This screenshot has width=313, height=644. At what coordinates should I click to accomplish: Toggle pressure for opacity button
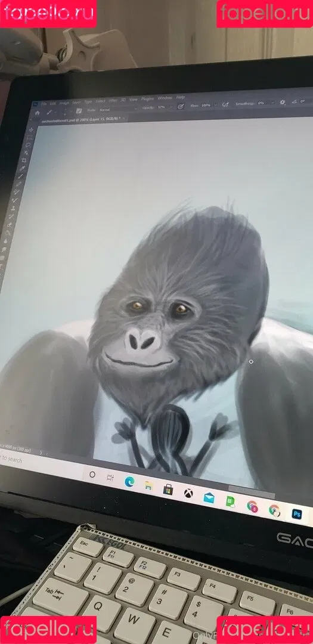pyautogui.click(x=180, y=106)
